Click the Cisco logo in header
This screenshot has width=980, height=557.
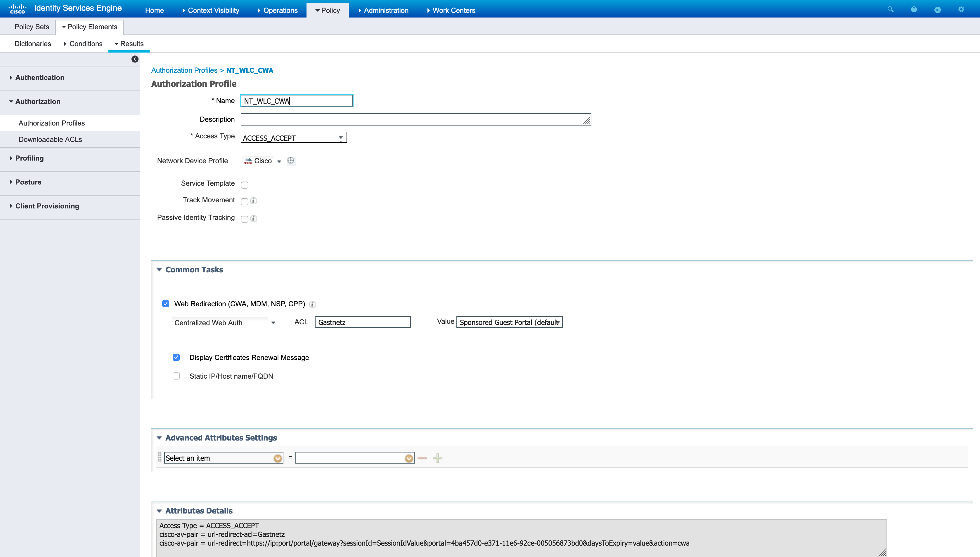tap(18, 9)
